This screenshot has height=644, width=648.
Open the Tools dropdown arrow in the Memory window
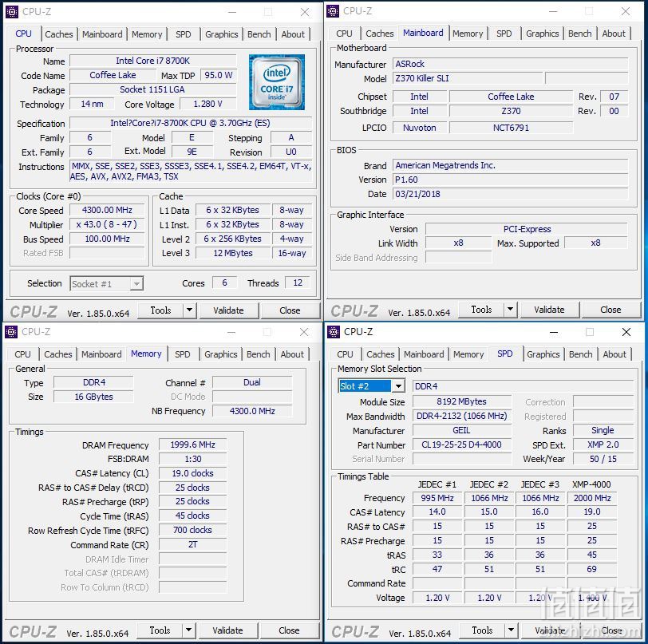pyautogui.click(x=188, y=630)
